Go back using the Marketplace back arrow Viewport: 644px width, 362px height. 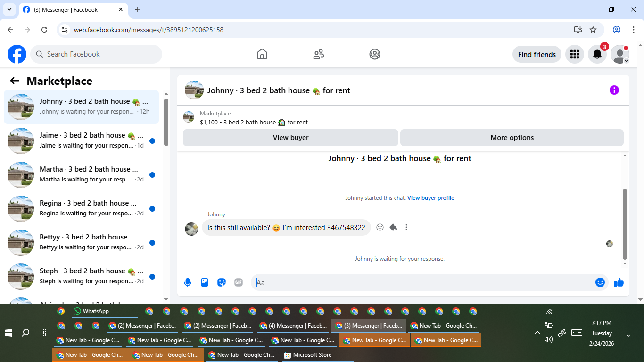(15, 81)
